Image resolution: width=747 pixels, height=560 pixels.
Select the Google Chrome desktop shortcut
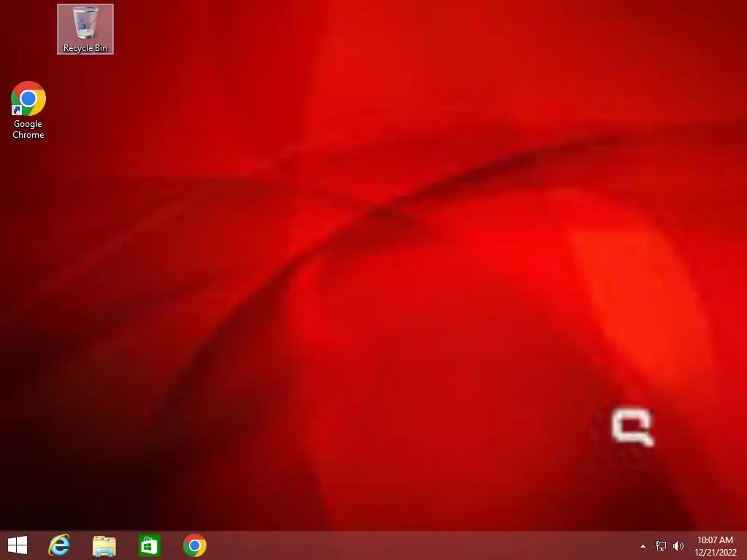point(28,111)
